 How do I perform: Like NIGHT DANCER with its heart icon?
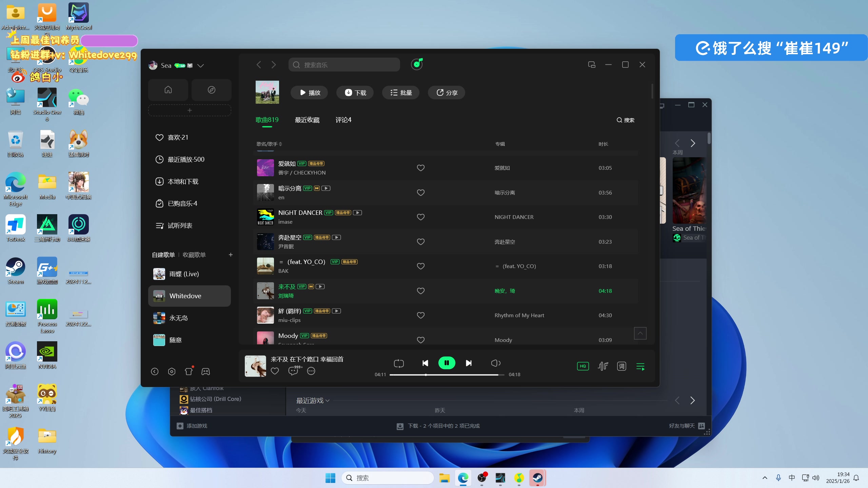pos(421,217)
